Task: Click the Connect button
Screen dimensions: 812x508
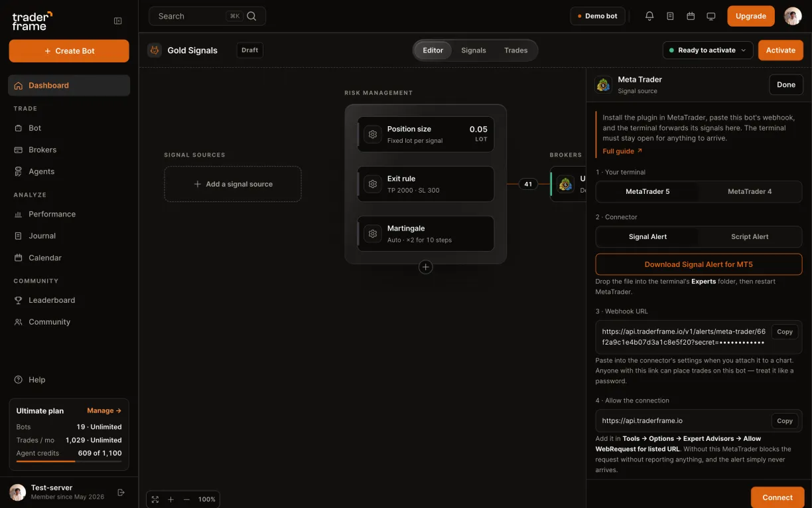Action: pyautogui.click(x=778, y=497)
